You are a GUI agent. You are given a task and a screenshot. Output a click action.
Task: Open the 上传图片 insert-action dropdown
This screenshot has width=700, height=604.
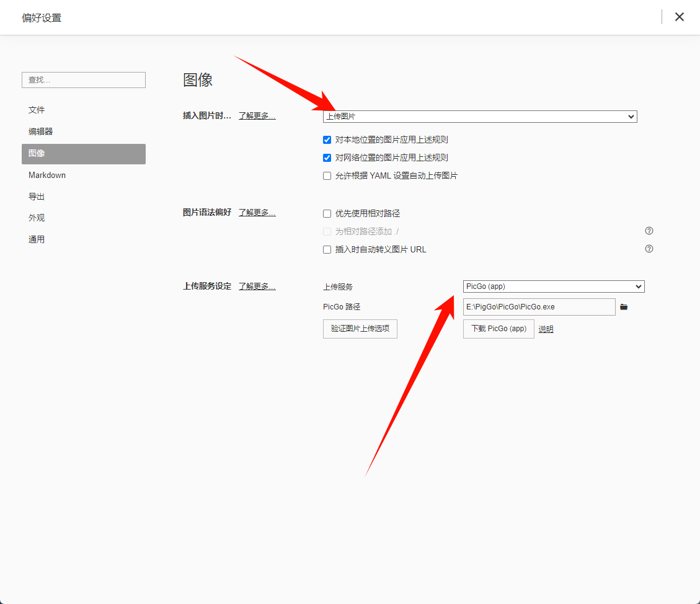coord(480,117)
